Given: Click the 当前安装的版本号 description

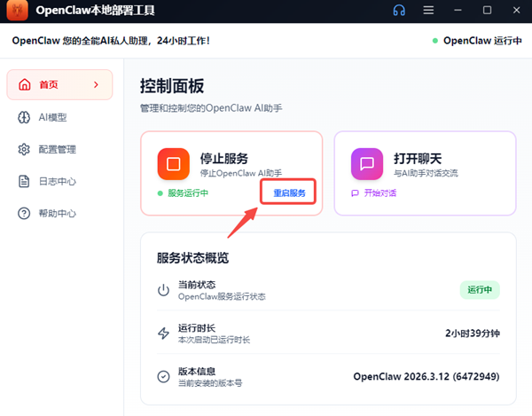Looking at the screenshot, I should point(210,383).
